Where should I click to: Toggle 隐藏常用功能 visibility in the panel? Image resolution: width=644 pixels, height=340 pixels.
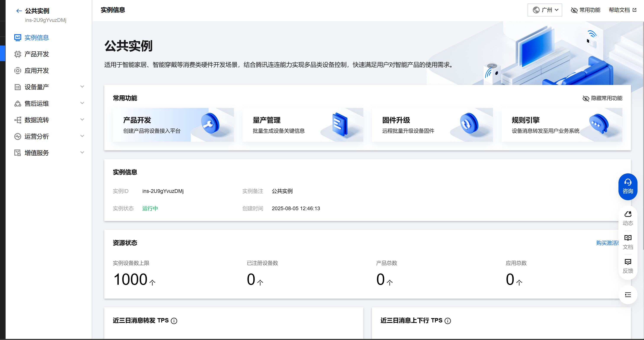click(602, 98)
